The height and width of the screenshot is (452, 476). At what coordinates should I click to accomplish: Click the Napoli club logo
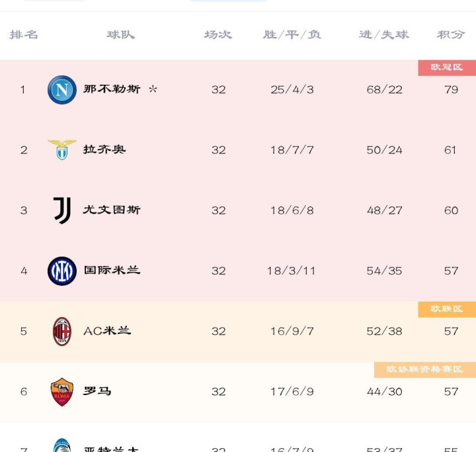point(62,89)
